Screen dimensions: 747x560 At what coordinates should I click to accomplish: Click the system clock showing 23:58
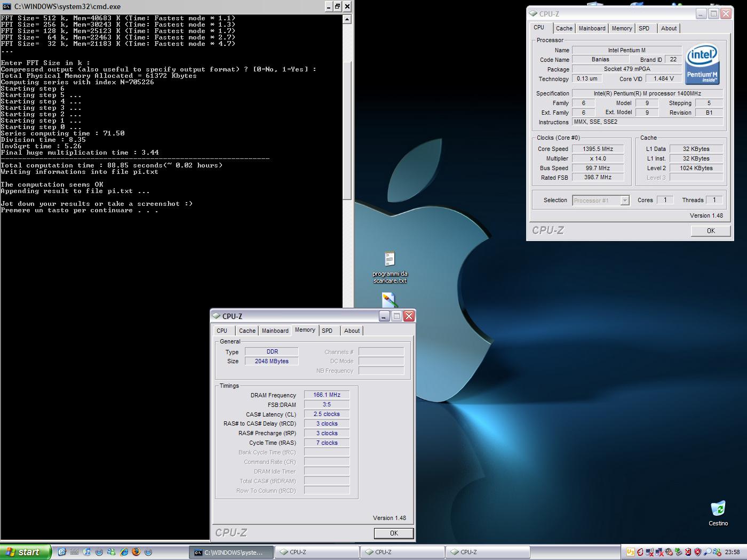coord(733,552)
